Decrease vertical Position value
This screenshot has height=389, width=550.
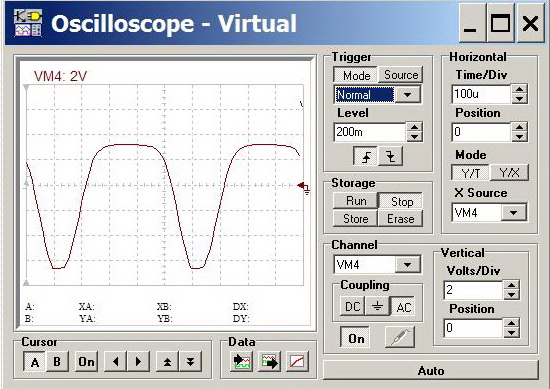[x=511, y=333]
